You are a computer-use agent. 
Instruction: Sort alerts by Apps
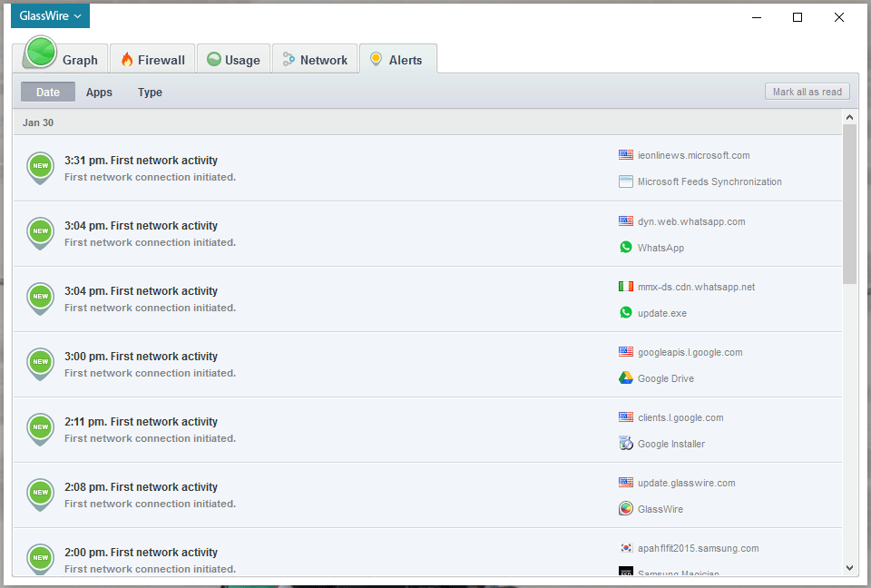pyautogui.click(x=99, y=92)
